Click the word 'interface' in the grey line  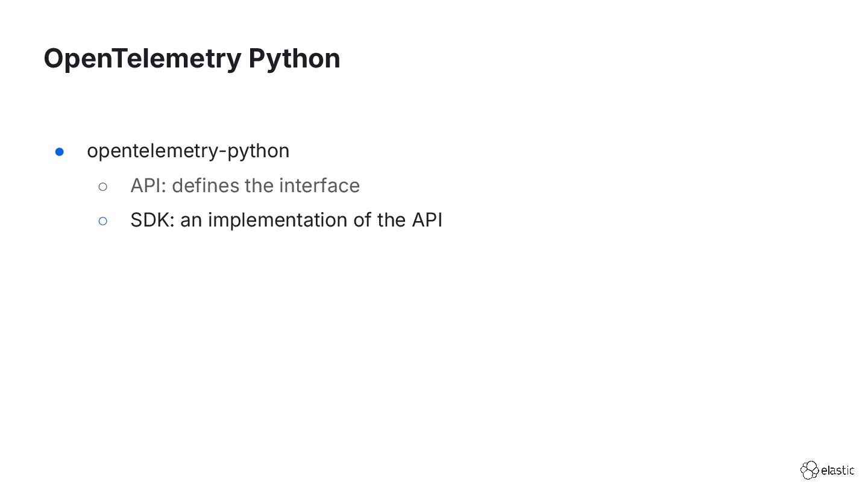point(319,186)
